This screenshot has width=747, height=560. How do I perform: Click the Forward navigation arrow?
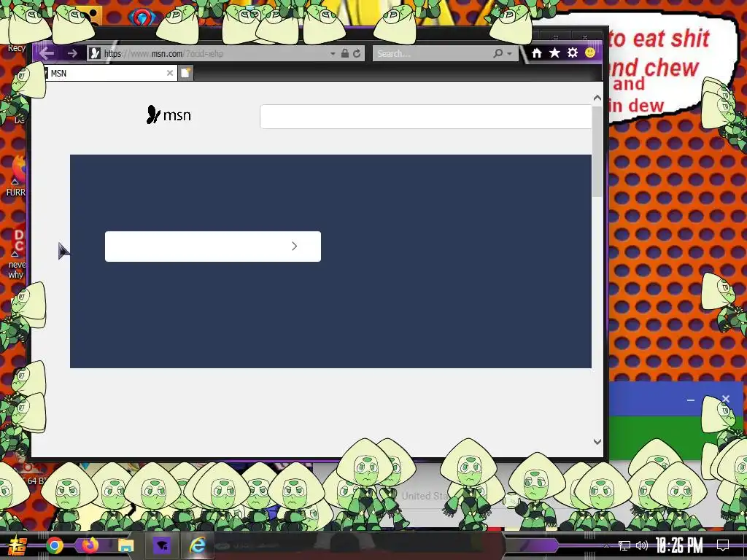pyautogui.click(x=72, y=53)
